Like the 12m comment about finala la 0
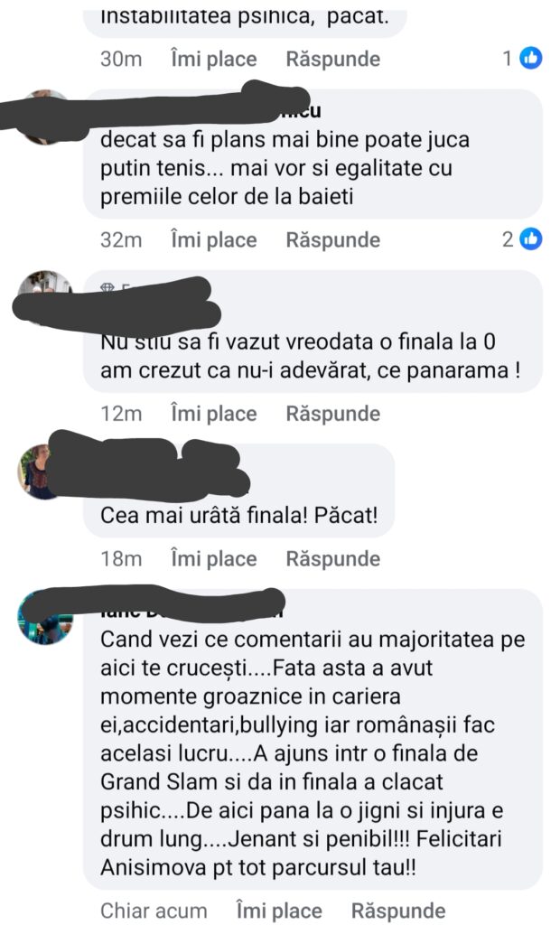560x925 pixels. [x=214, y=414]
